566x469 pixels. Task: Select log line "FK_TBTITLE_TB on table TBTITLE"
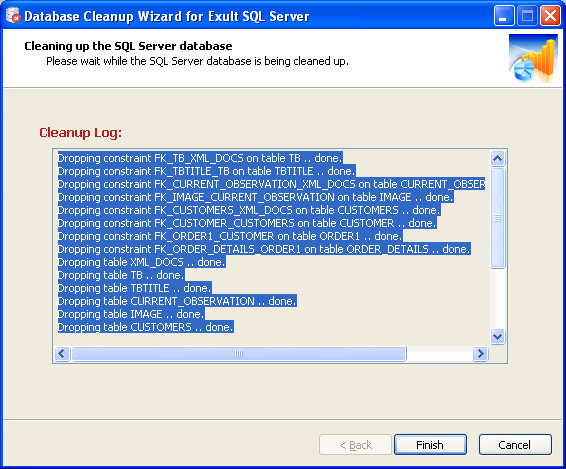coord(207,171)
